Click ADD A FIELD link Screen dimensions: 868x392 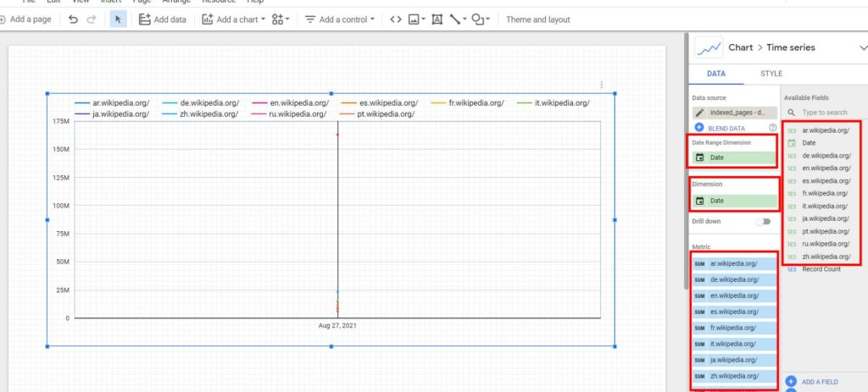(820, 382)
